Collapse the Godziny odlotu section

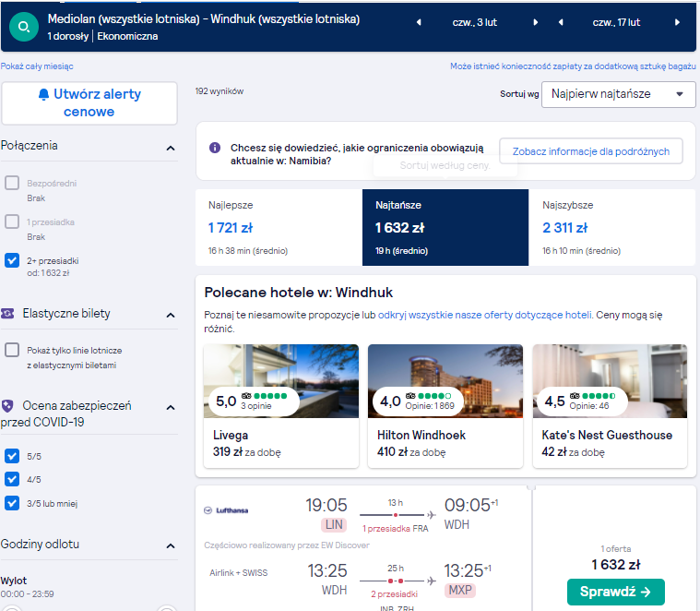171,545
